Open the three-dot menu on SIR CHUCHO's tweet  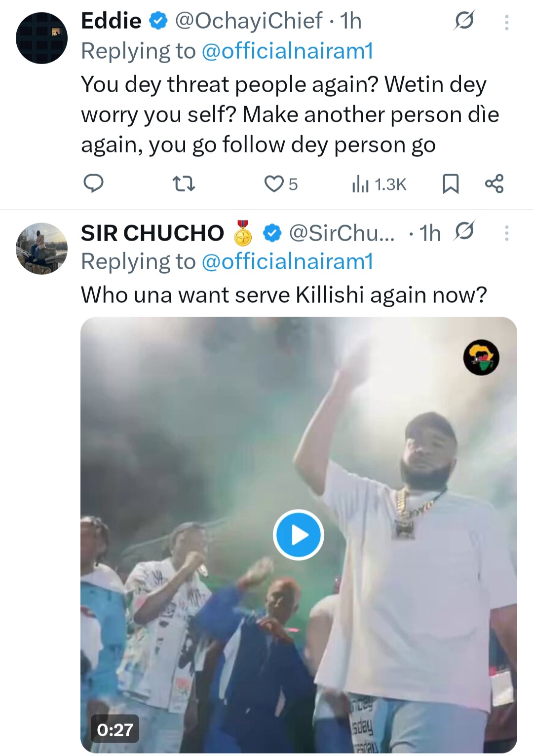tap(505, 232)
